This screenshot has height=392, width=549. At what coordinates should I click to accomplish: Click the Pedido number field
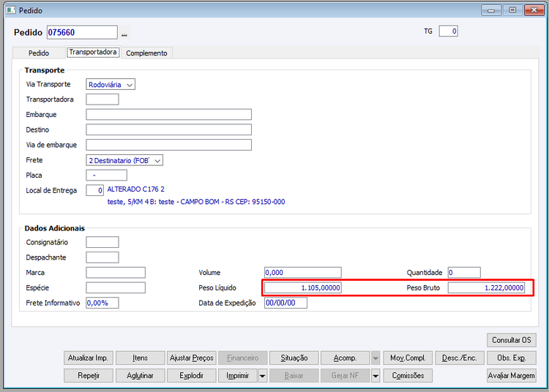click(82, 32)
